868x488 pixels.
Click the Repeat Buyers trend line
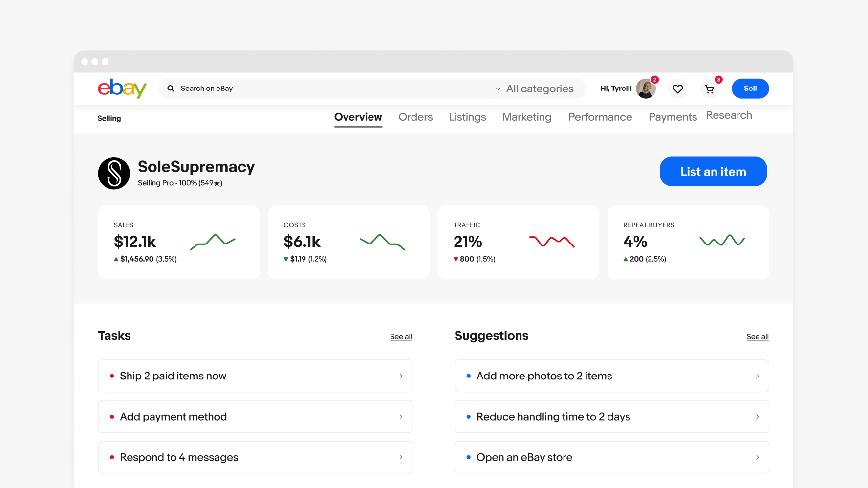(x=722, y=241)
